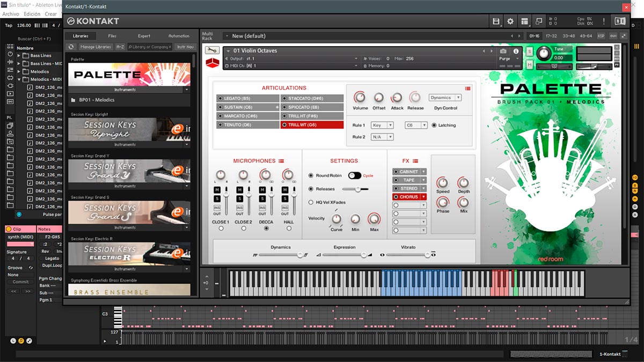Open the Dynamics Dyn Control dropdown

click(445, 98)
